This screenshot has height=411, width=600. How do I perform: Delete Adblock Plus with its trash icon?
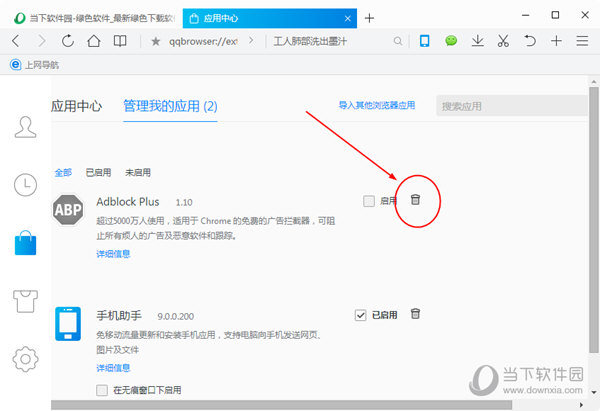click(x=416, y=200)
